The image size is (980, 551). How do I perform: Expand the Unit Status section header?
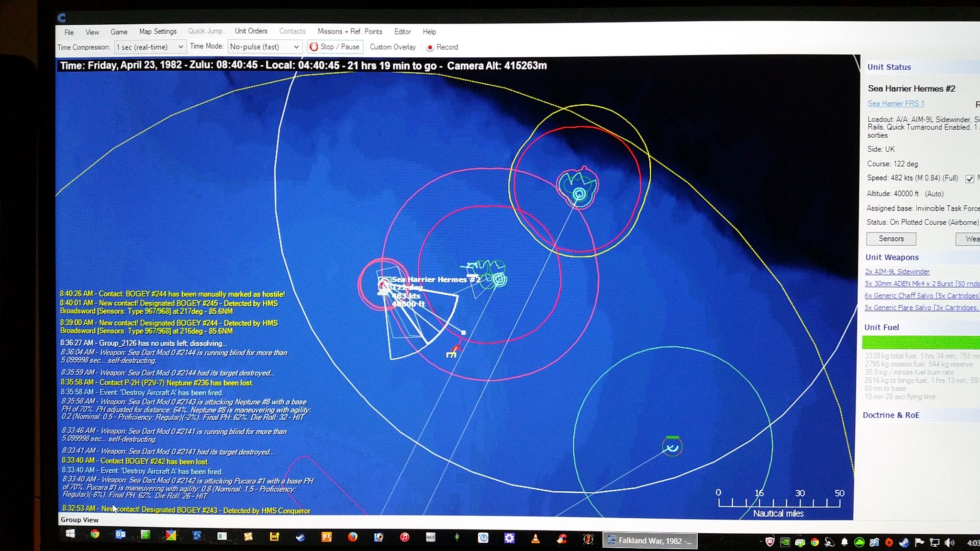(x=889, y=67)
